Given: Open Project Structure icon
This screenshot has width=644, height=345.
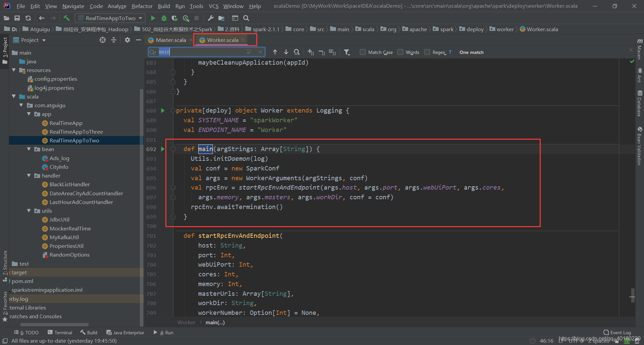Looking at the screenshot, I should 221,18.
